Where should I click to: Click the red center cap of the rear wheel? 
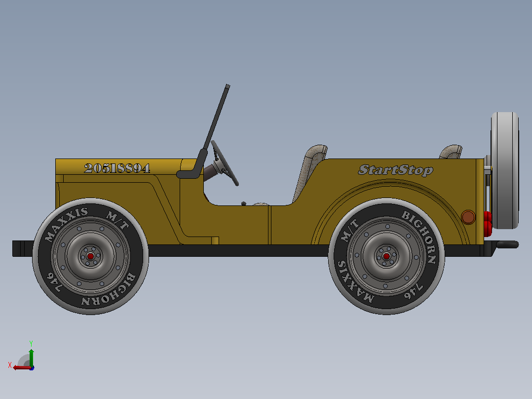(386, 256)
